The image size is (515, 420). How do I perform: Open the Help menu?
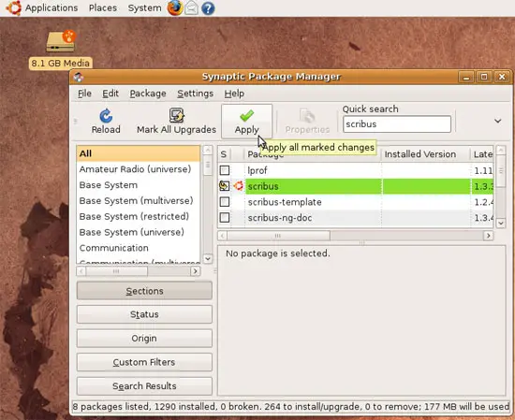pyautogui.click(x=234, y=94)
